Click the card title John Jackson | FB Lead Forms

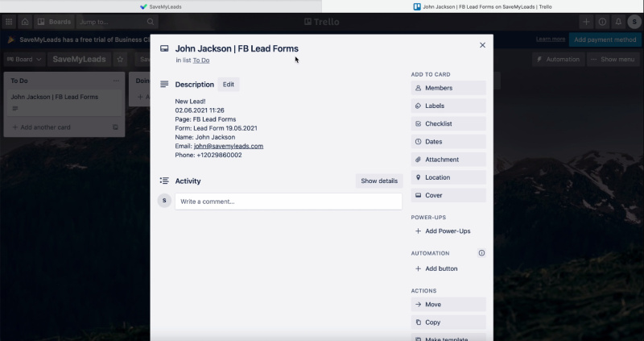point(237,48)
